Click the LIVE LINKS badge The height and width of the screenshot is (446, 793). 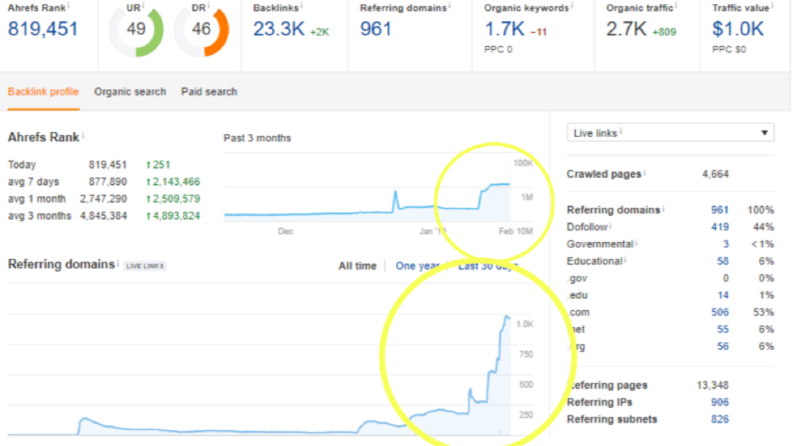(145, 266)
